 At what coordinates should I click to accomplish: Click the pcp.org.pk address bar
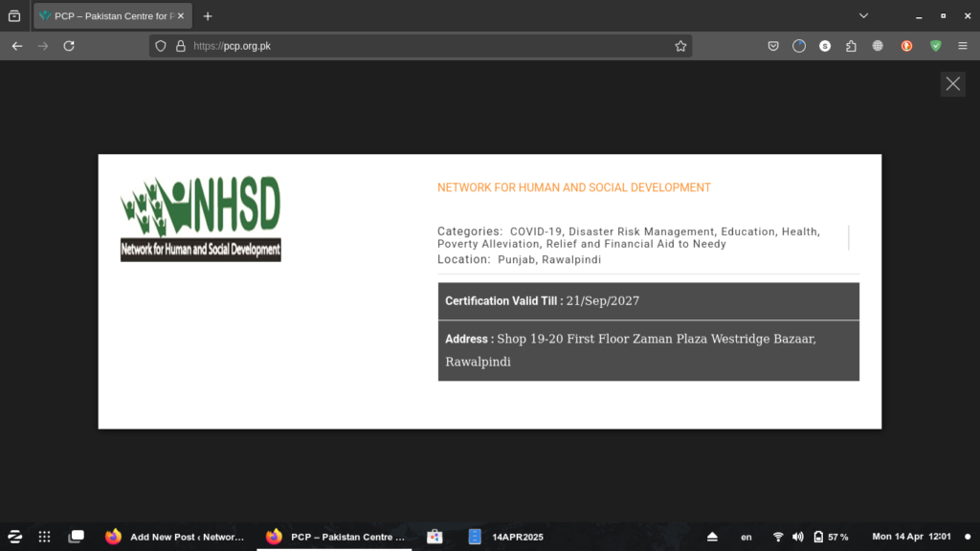point(420,46)
